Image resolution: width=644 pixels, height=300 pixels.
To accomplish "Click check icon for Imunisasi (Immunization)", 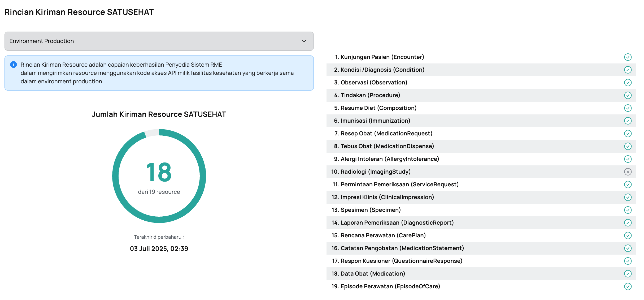I will point(628,121).
